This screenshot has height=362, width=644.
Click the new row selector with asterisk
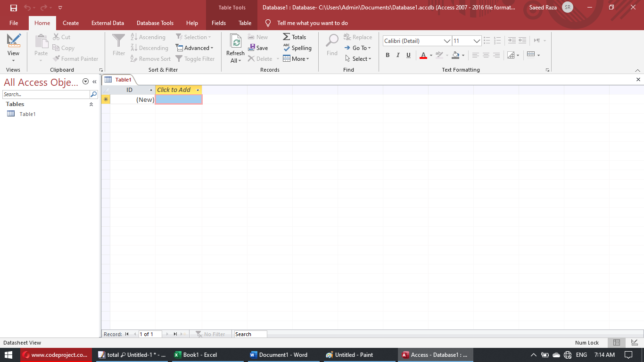pos(106,99)
